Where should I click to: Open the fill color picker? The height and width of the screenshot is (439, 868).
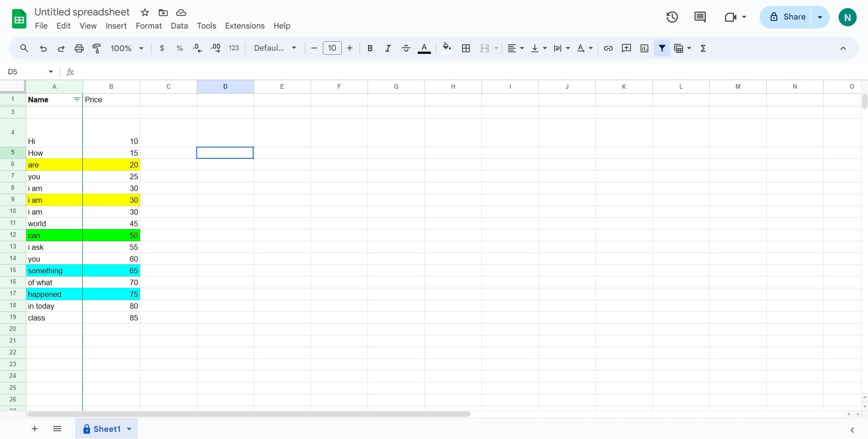click(447, 48)
